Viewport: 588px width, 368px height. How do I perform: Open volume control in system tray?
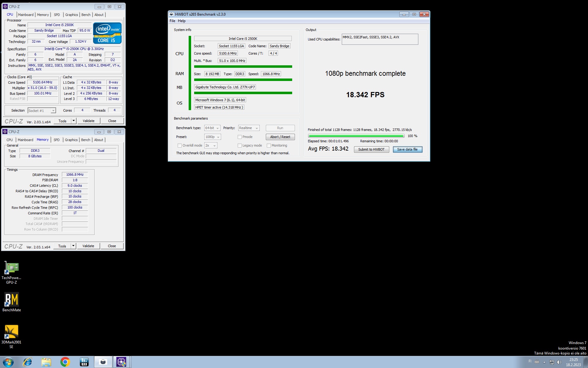click(559, 362)
